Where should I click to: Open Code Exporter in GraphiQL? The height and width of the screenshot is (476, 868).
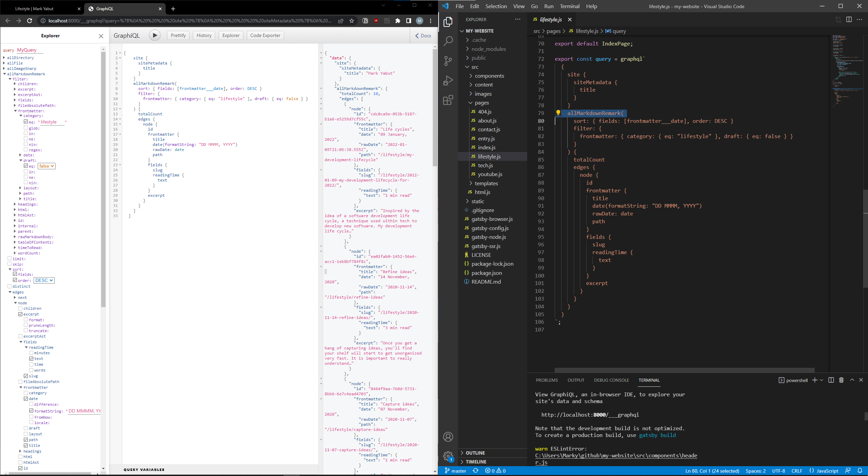265,35
